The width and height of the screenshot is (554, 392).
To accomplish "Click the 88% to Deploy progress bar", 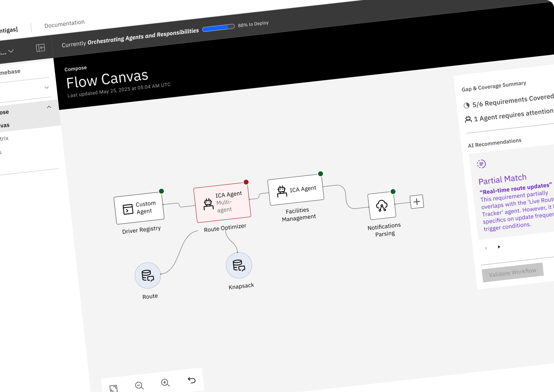I will (x=218, y=27).
